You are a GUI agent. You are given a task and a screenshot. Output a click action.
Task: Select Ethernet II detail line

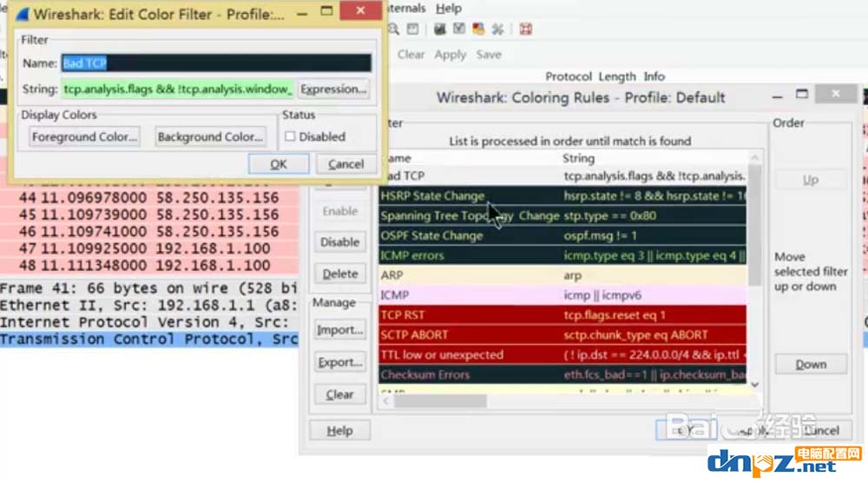pyautogui.click(x=149, y=305)
